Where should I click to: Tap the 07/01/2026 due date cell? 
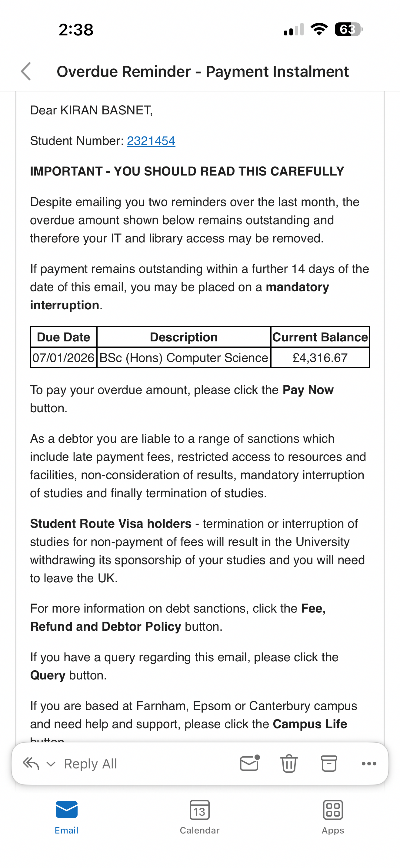click(63, 357)
